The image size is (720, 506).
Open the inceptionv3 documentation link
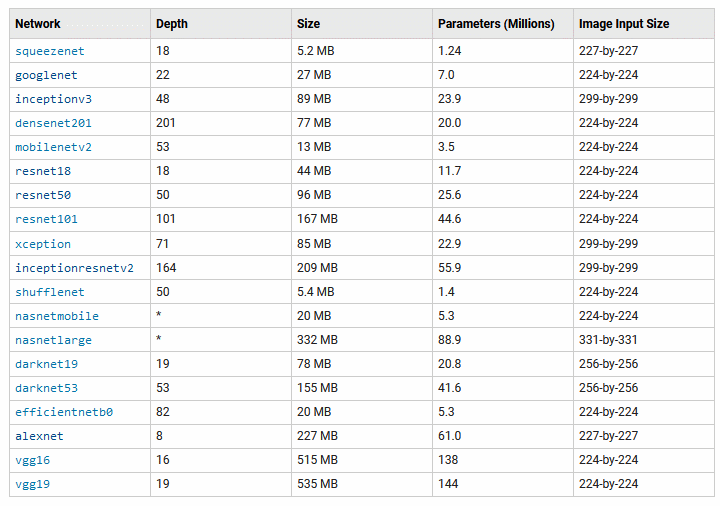click(x=53, y=99)
